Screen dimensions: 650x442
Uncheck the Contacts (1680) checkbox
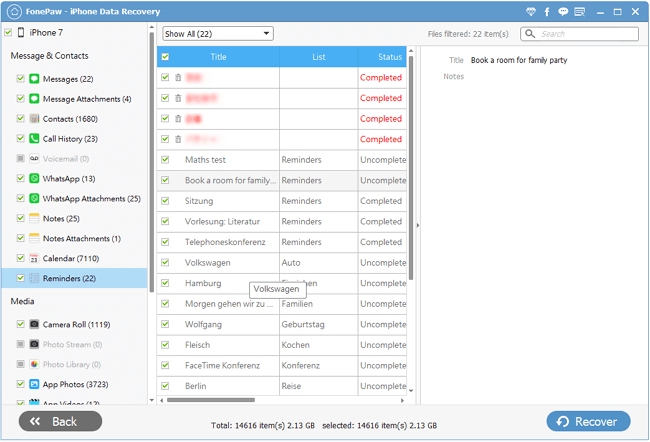[x=20, y=118]
